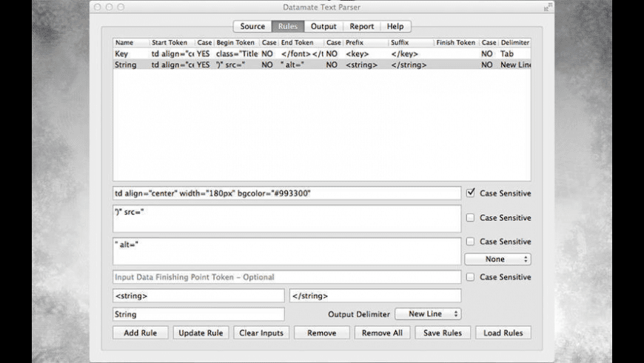
Task: Click the Prefix column header
Action: 366,42
